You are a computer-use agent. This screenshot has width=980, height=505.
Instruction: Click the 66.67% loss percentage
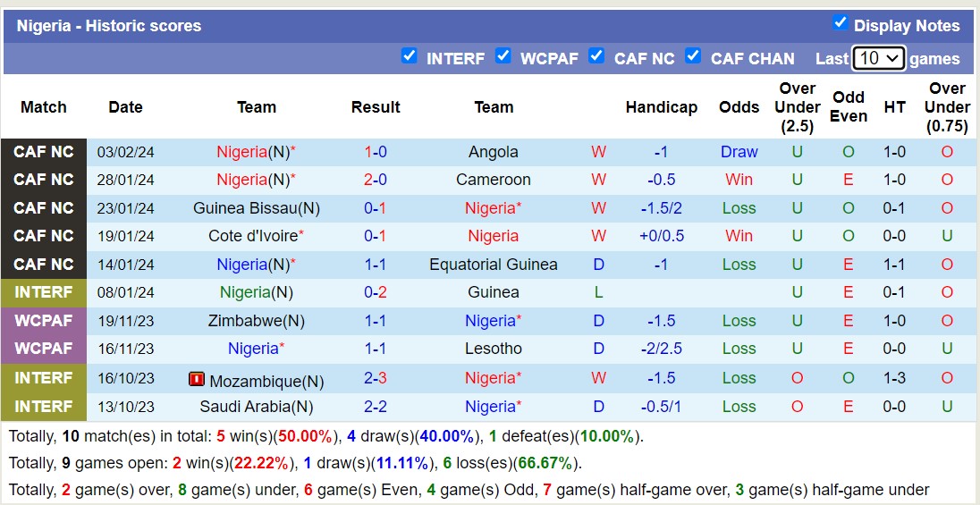547,464
